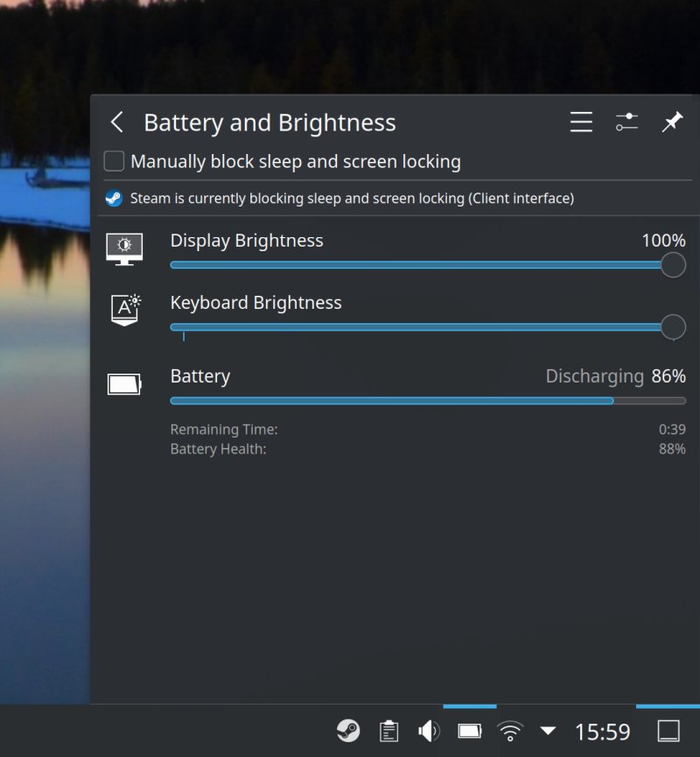
Task: Click the Battery charge progress bar
Action: pos(427,401)
